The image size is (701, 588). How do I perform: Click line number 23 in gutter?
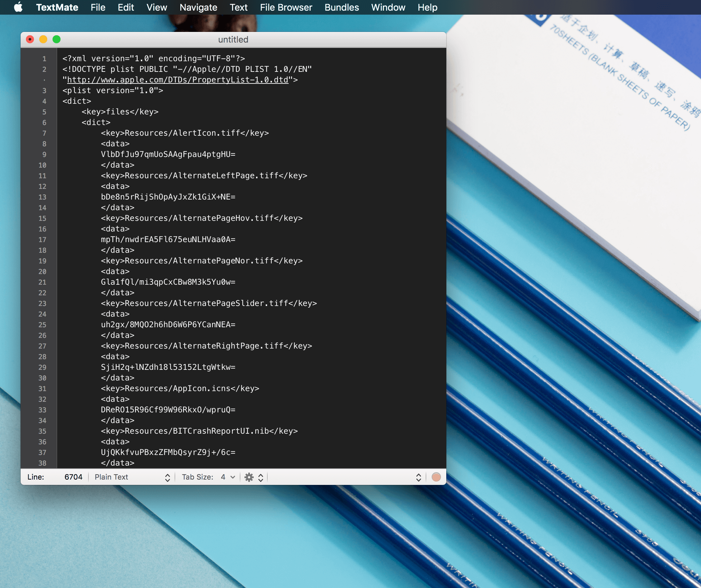42,304
